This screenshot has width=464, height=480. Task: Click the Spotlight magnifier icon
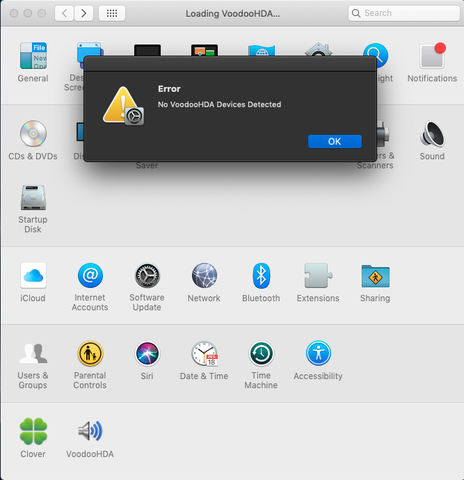376,55
